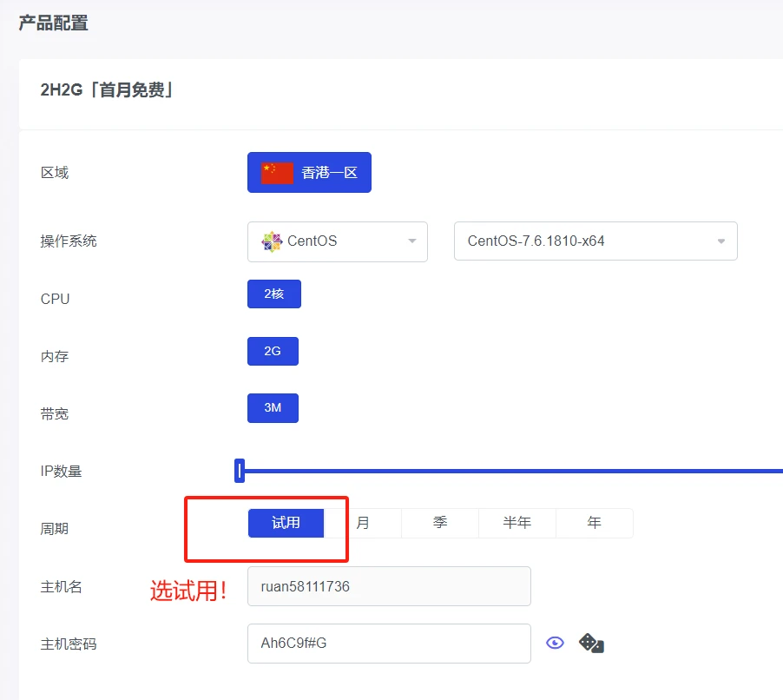Choose the 季 billing period
Viewport: 783px width, 700px height.
pos(440,523)
